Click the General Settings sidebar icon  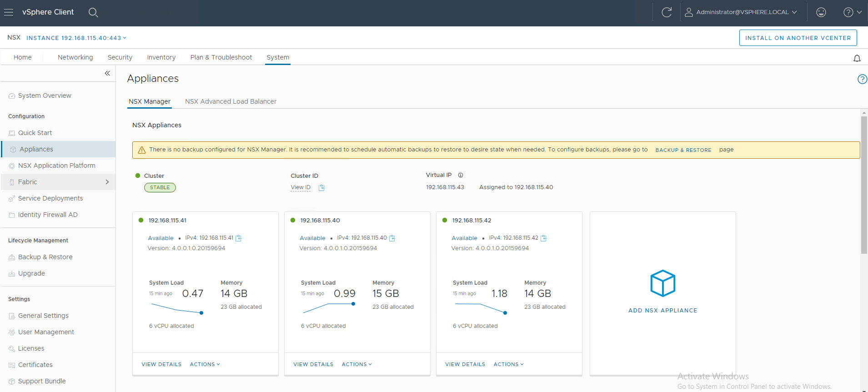12,316
